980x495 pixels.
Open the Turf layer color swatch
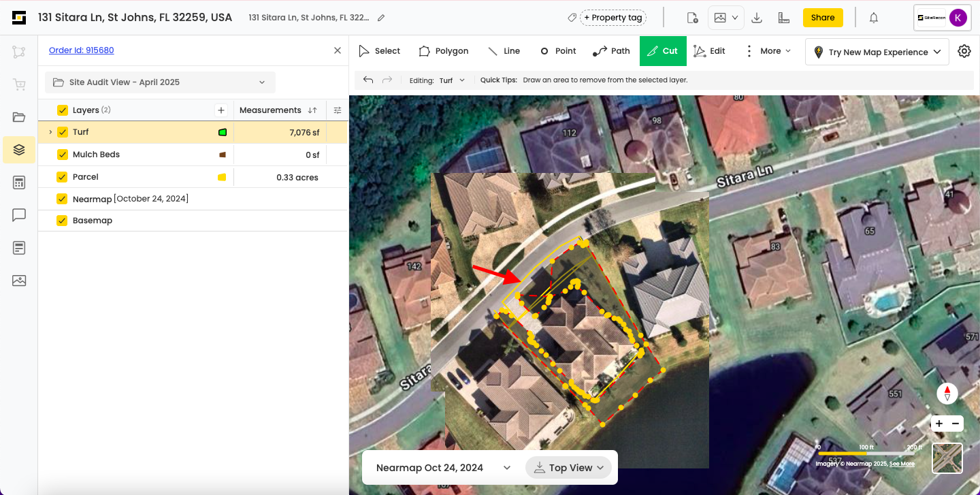pos(223,132)
